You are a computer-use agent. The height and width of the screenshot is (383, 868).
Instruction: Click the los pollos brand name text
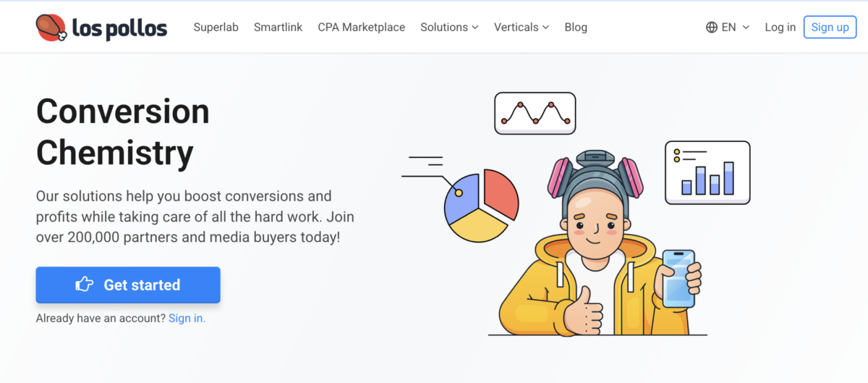point(120,28)
